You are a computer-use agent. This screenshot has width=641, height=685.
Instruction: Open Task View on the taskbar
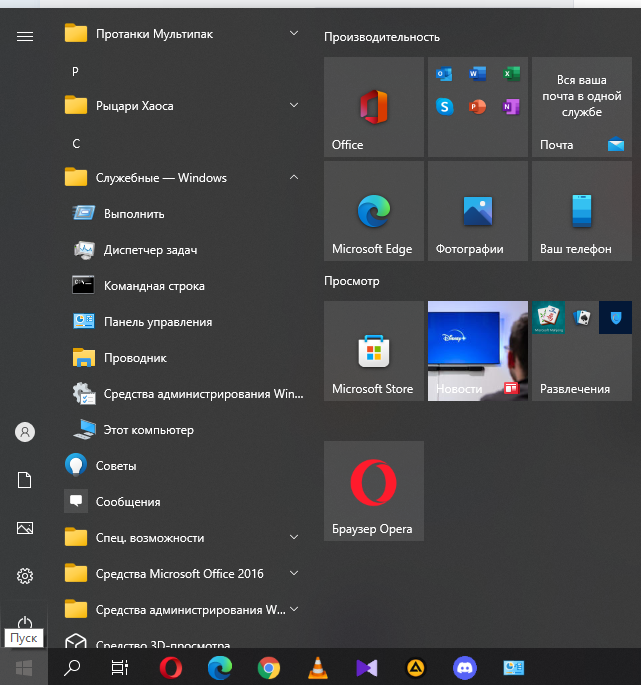click(x=120, y=668)
